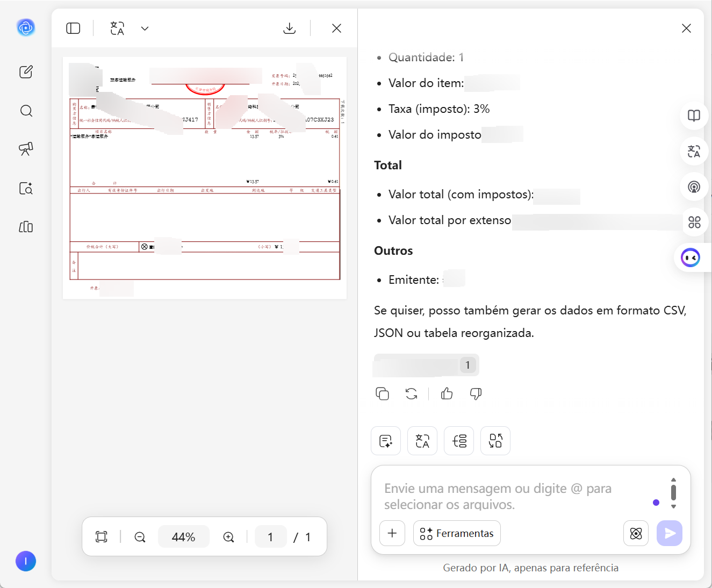Open the 44% zoom level box
This screenshot has height=588, width=712.
point(183,537)
